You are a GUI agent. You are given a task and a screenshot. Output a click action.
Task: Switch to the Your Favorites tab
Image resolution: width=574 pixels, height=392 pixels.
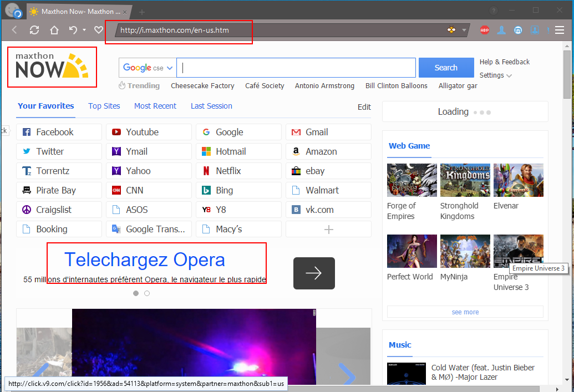point(46,106)
